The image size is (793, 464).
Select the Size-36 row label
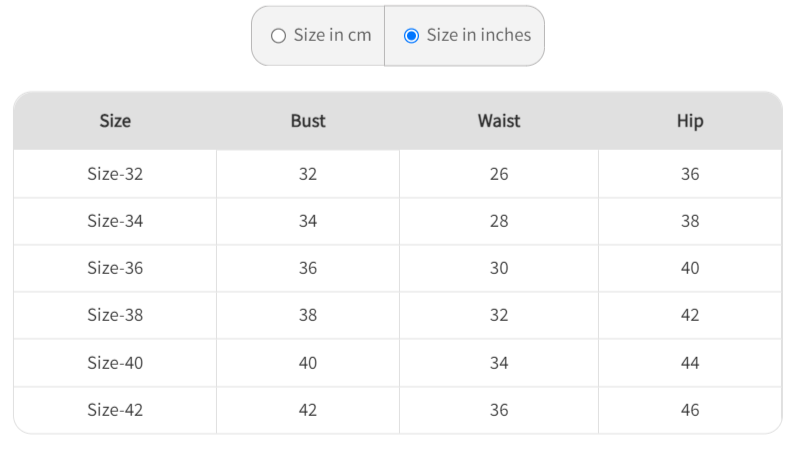point(115,268)
